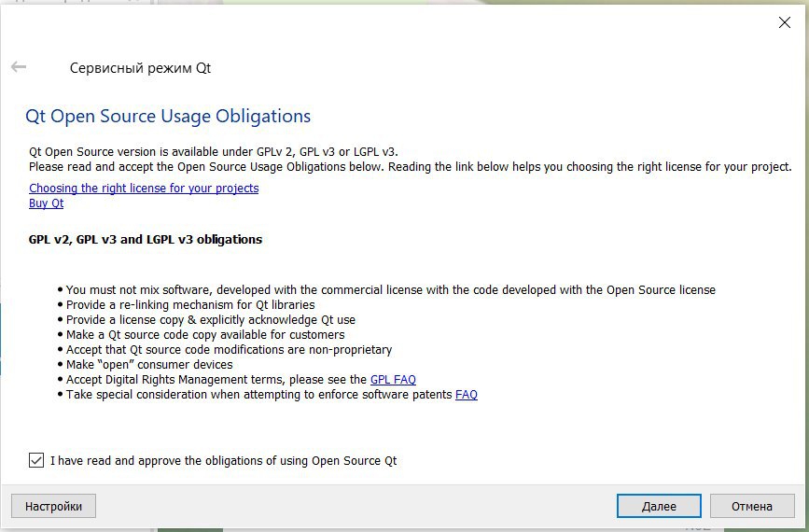Screen dimensions: 809x532
Task: Open the Buy Qt link
Action: [46, 203]
